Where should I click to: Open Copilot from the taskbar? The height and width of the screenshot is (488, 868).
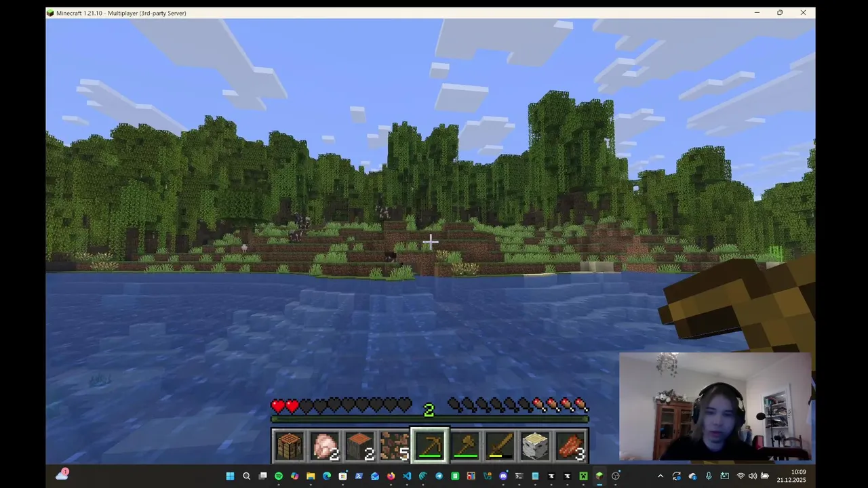tap(294, 476)
